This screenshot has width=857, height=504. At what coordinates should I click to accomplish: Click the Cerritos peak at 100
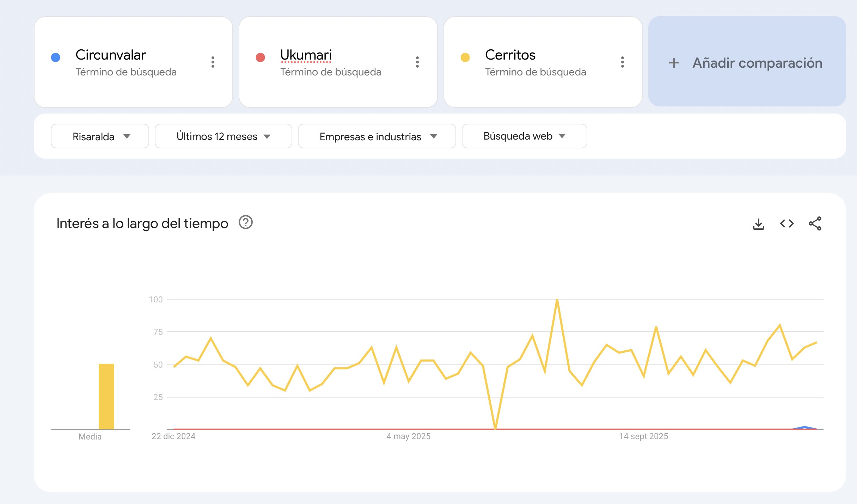coord(557,300)
